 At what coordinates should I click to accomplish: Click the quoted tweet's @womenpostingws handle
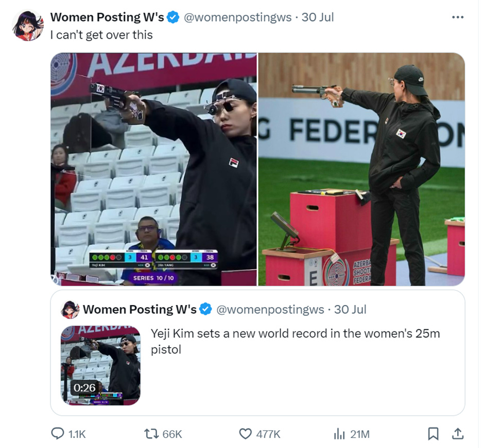tap(270, 309)
